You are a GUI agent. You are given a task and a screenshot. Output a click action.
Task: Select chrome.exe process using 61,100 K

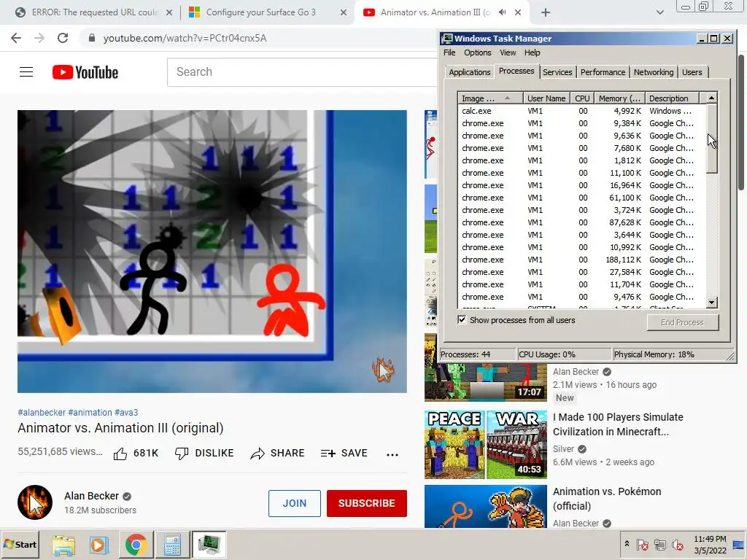581,198
